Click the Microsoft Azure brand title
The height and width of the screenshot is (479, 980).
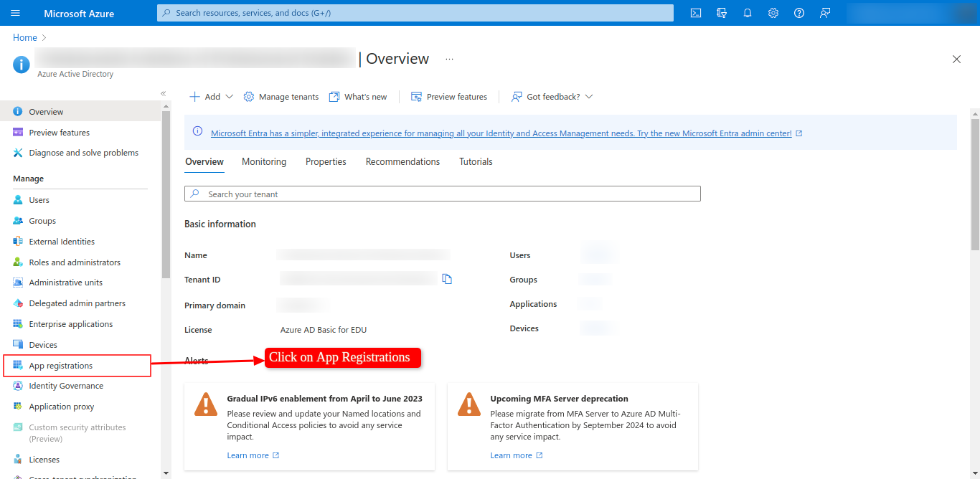point(79,13)
